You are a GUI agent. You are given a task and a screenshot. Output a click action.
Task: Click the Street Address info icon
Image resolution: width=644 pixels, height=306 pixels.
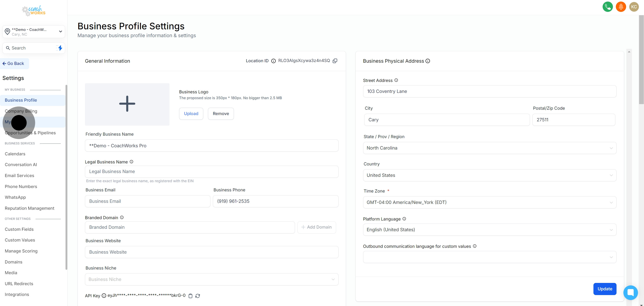pyautogui.click(x=396, y=80)
